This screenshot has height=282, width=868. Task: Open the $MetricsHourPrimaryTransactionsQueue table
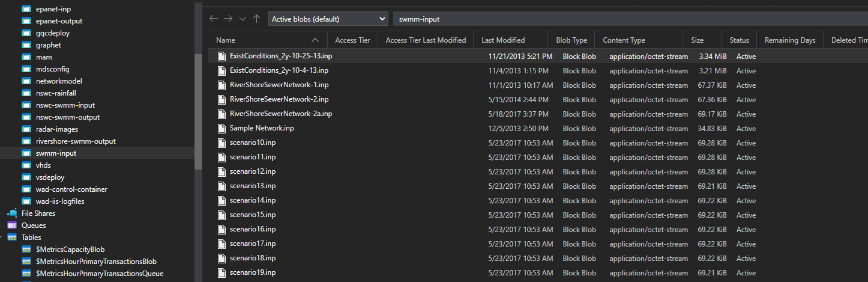tap(100, 274)
